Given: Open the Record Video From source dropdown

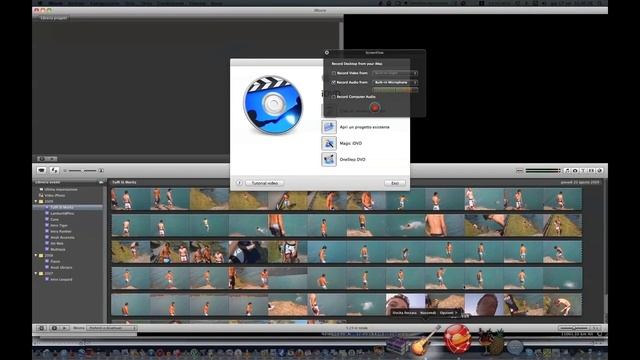Looking at the screenshot, I should click(395, 73).
